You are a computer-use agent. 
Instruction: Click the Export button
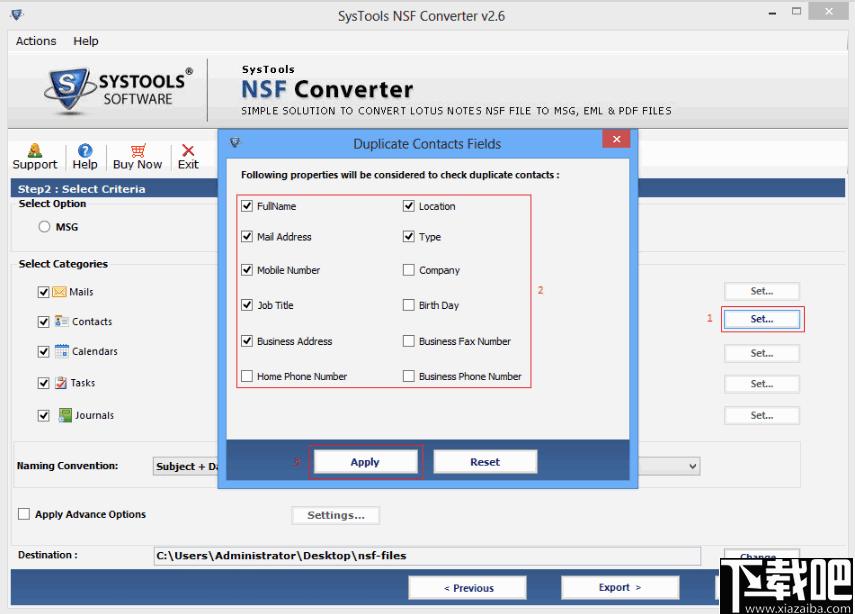[x=620, y=587]
